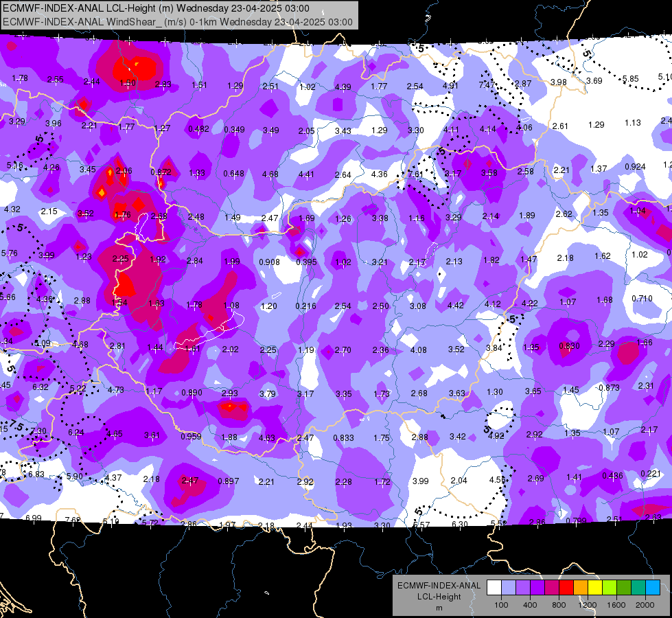Click the teal legend swatch
Image resolution: width=672 pixels, height=618 pixels.
638,588
